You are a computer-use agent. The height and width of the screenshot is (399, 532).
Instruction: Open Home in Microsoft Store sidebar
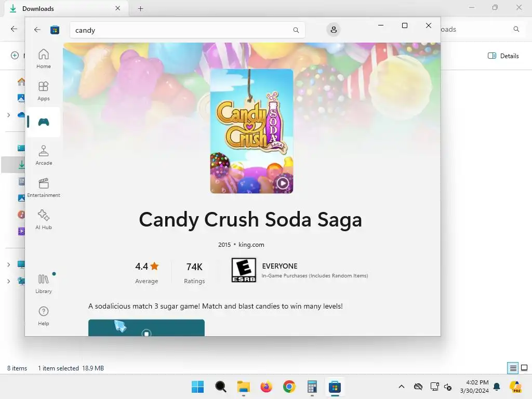click(44, 59)
